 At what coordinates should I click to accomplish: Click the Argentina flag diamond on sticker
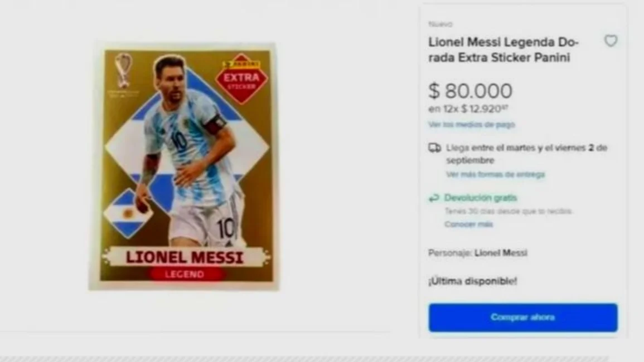click(128, 214)
